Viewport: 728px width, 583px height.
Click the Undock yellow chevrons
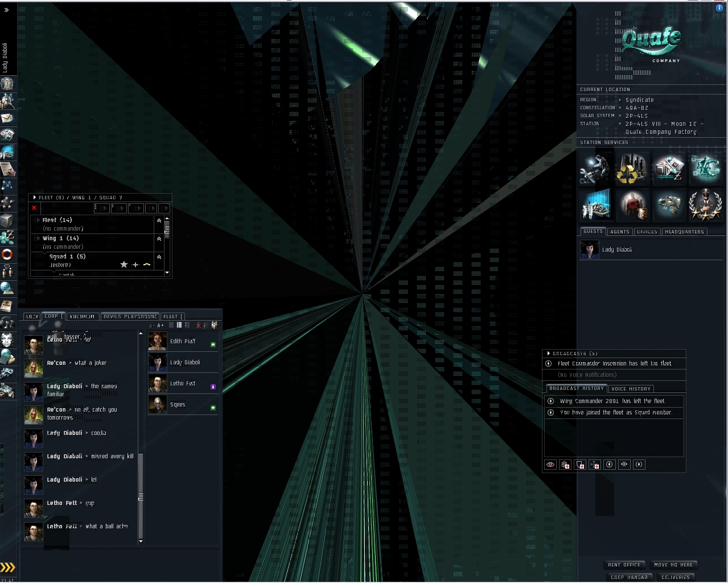7,567
